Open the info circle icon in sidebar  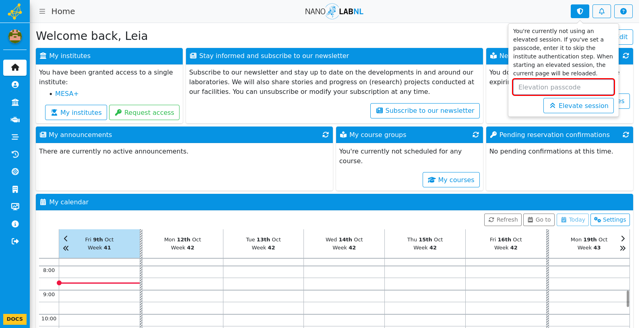click(x=15, y=224)
